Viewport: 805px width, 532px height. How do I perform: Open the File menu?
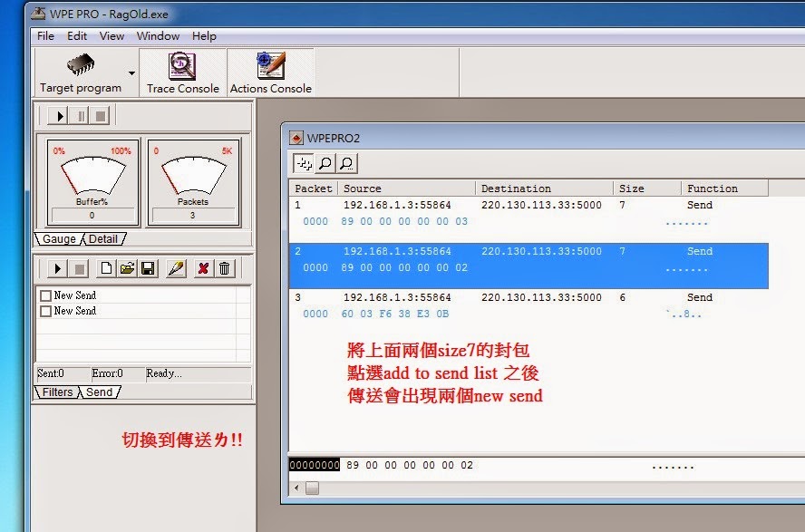45,36
